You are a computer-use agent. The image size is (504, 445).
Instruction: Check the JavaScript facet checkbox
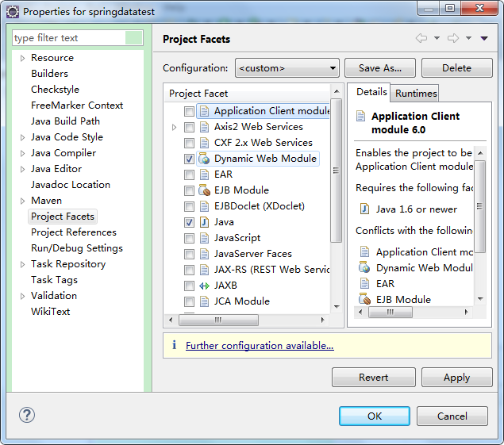click(x=189, y=238)
